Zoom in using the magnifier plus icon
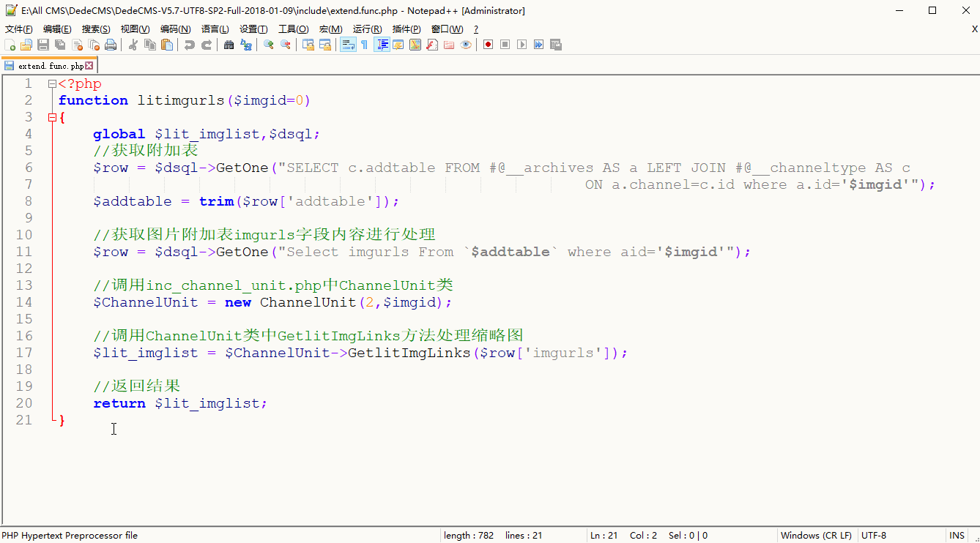Viewport: 980px width, 543px height. pos(269,45)
